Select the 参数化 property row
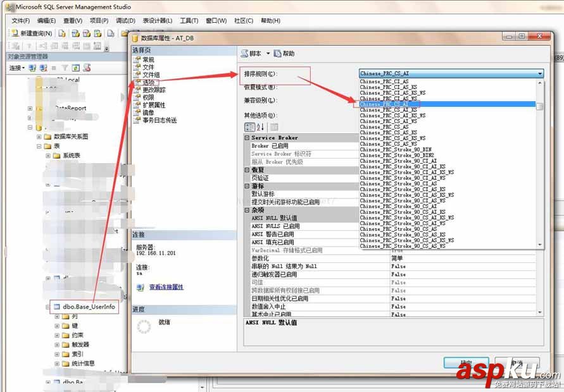Screen dimensions: 564x392 (x=393, y=259)
